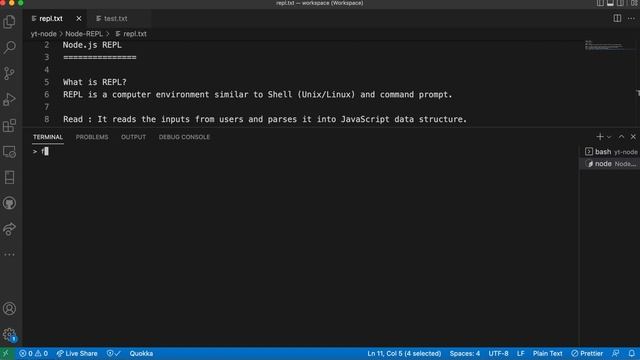The width and height of the screenshot is (640, 360).
Task: Click the Quokka status bar item
Action: (x=141, y=353)
